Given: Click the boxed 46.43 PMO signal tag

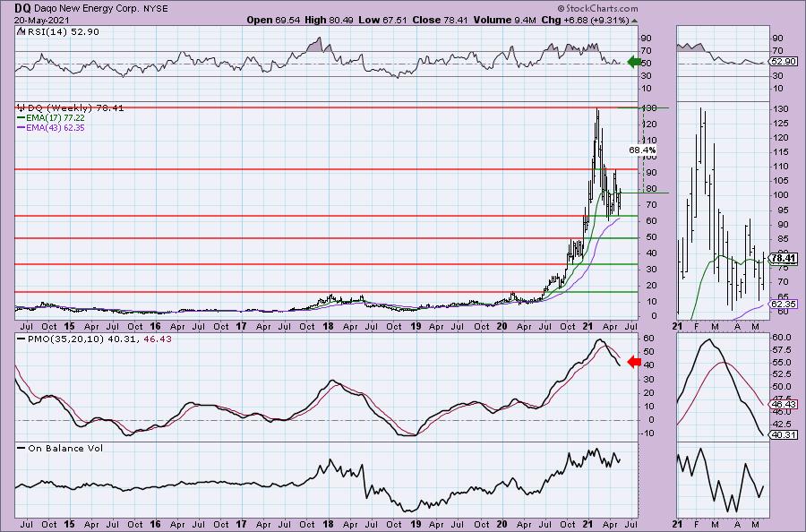Looking at the screenshot, I should coord(784,405).
